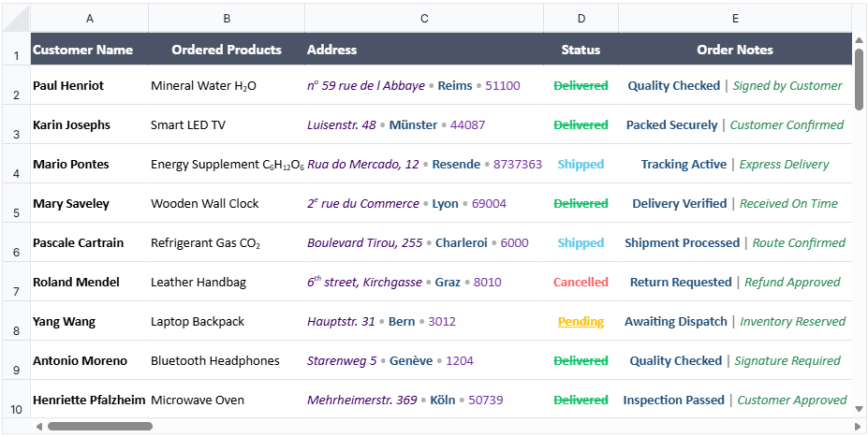Image resolution: width=868 pixels, height=437 pixels.
Task: Select row 8 header
Action: (17, 321)
